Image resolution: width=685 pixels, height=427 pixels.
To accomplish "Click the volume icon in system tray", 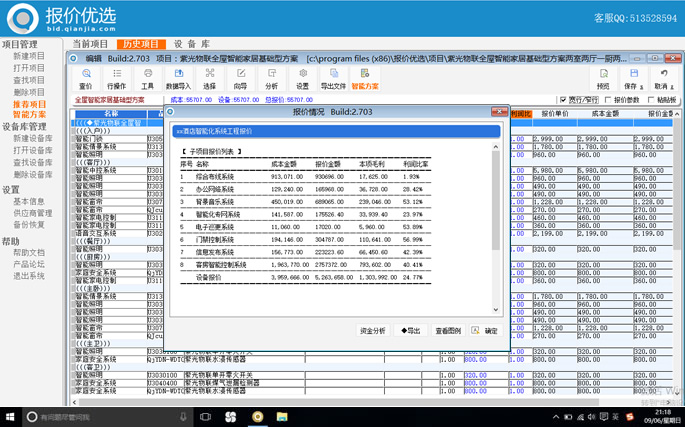I will (592, 417).
